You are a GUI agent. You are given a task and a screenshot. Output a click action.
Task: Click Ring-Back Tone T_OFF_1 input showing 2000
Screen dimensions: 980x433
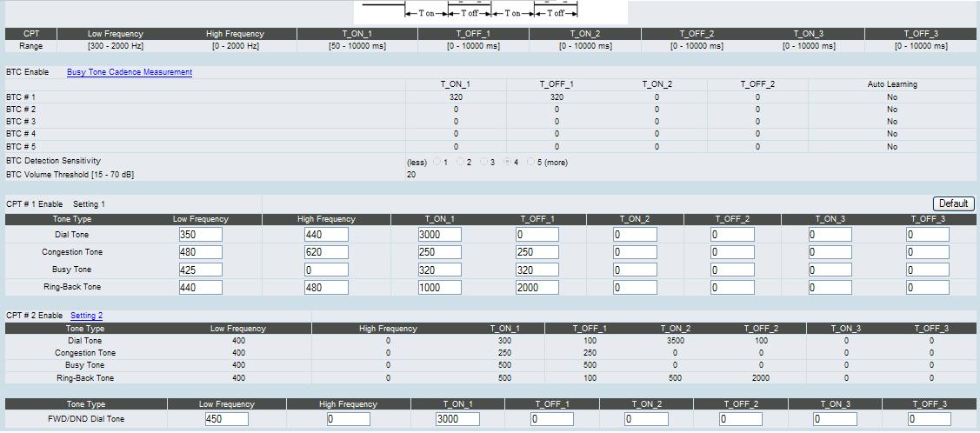coord(537,288)
